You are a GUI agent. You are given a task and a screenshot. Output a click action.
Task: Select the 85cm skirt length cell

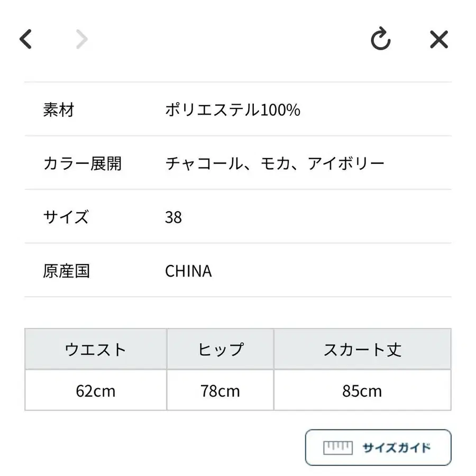[363, 391]
